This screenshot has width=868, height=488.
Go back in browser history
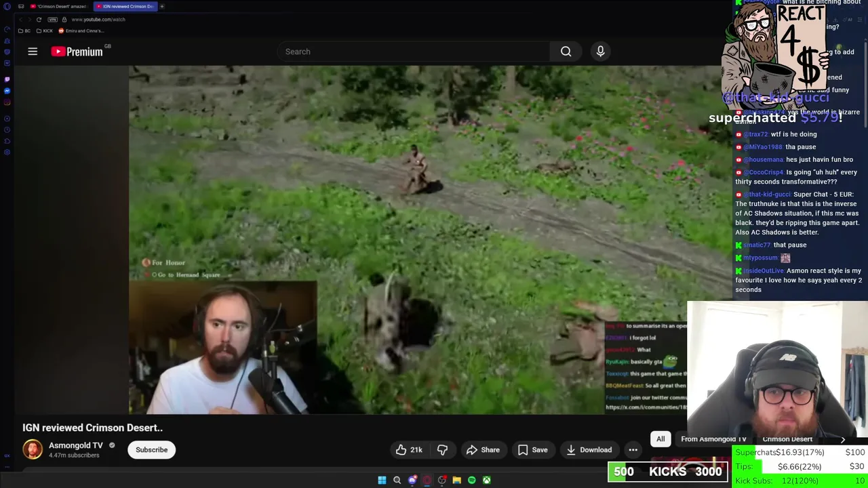tap(21, 19)
